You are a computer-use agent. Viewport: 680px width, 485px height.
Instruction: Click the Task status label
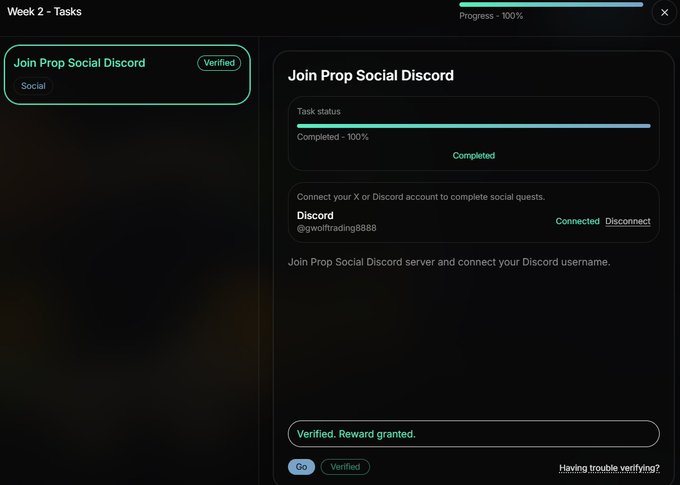[x=319, y=111]
